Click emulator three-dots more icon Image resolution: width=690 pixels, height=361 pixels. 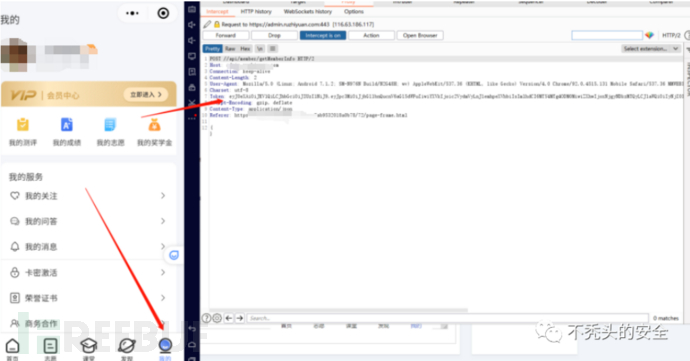[x=192, y=118]
